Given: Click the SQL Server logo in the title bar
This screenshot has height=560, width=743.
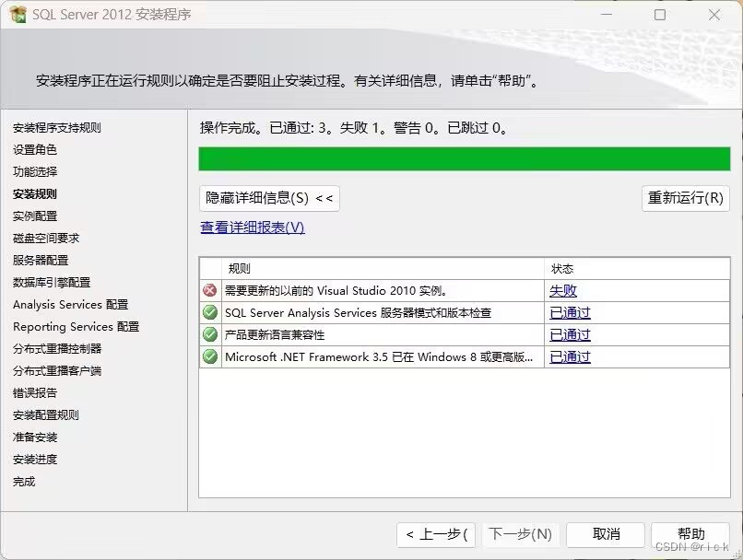Looking at the screenshot, I should pos(16,16).
